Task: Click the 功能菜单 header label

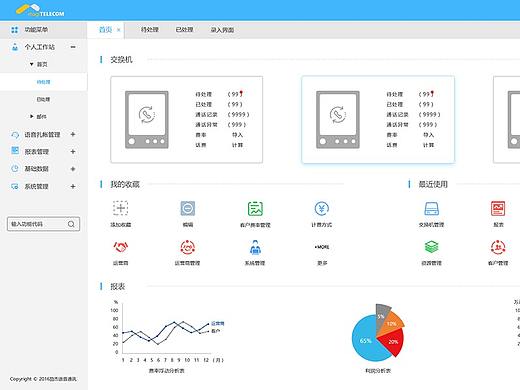Action: click(x=36, y=30)
